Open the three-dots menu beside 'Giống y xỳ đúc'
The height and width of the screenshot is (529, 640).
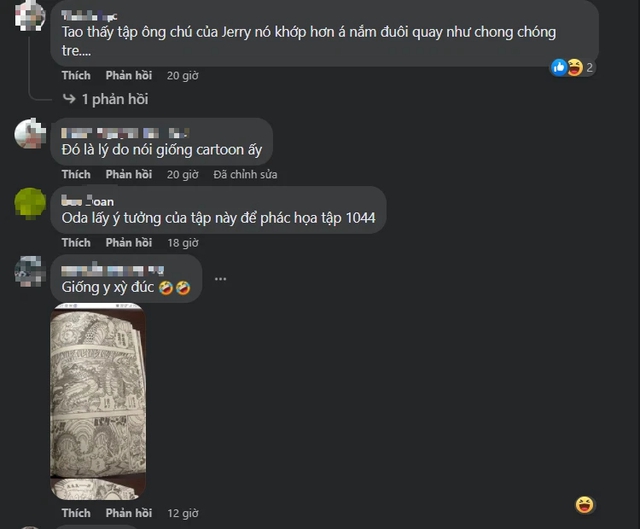tap(220, 279)
